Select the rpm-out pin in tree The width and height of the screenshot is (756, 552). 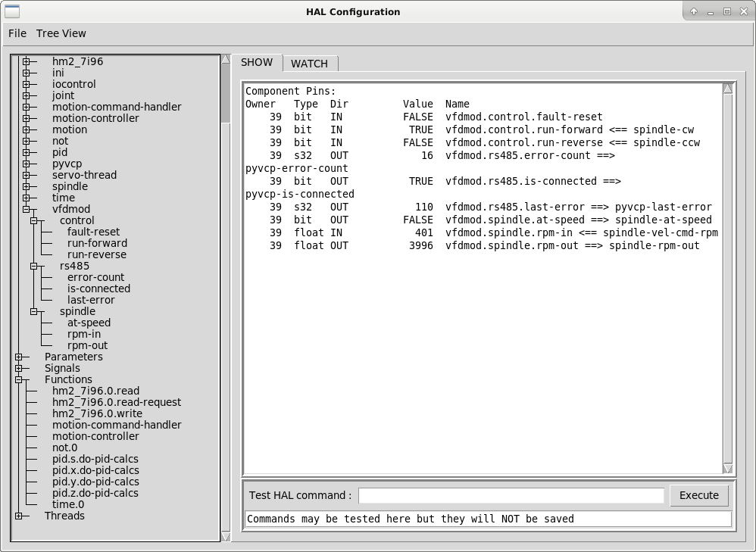pos(88,345)
